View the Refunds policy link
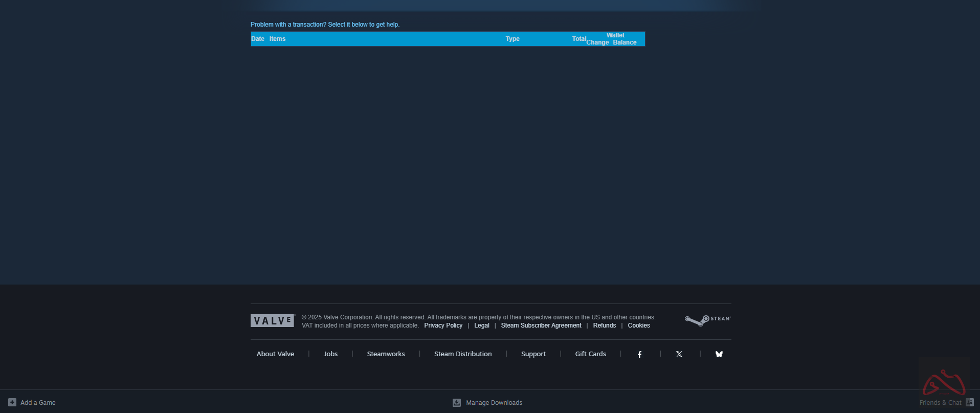Image resolution: width=980 pixels, height=413 pixels. tap(604, 325)
